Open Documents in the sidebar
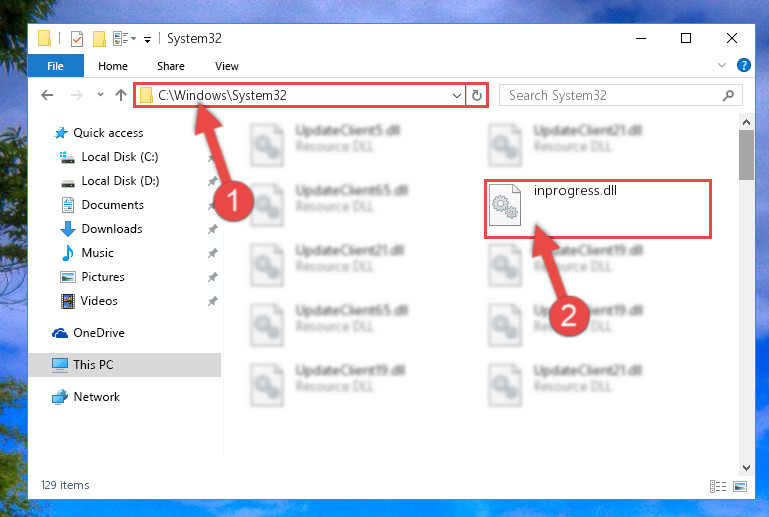The image size is (769, 517). click(112, 205)
